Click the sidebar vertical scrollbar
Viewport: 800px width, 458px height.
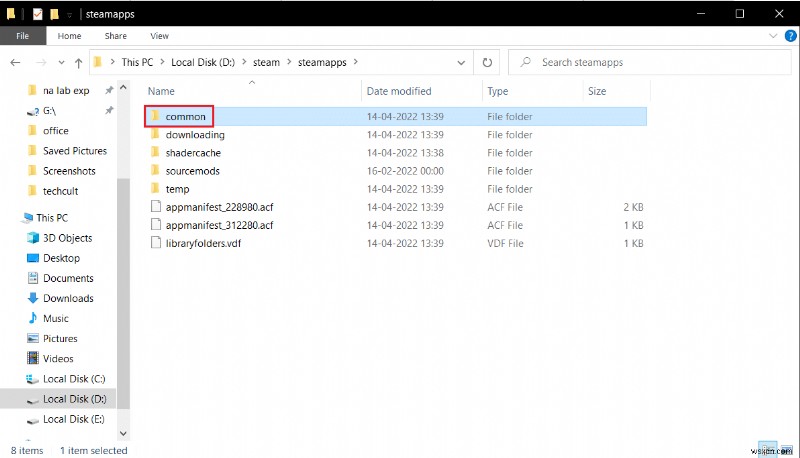124,250
